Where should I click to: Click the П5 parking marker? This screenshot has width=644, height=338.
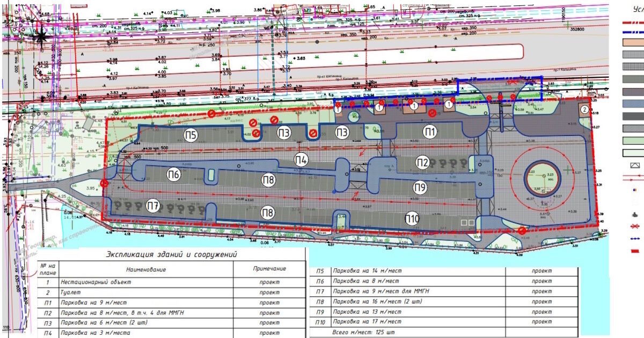[x=191, y=134]
